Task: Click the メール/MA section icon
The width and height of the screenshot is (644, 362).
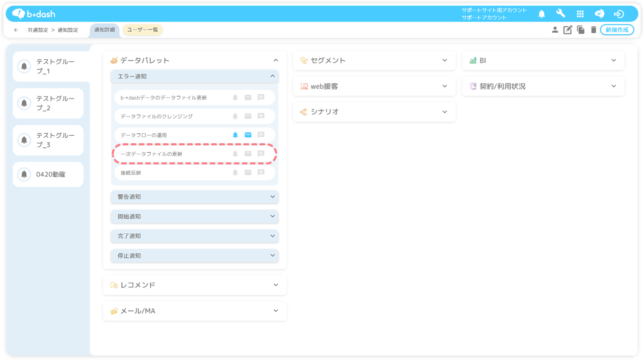Action: pyautogui.click(x=114, y=311)
